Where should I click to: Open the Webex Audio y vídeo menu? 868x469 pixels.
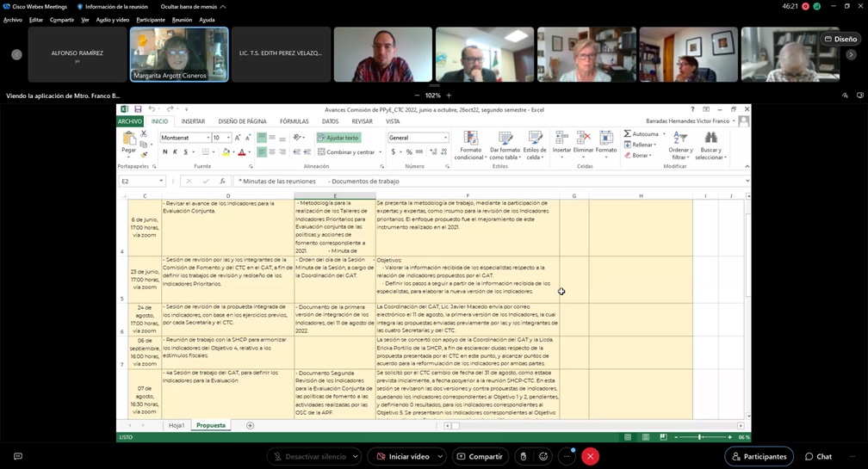pos(112,20)
